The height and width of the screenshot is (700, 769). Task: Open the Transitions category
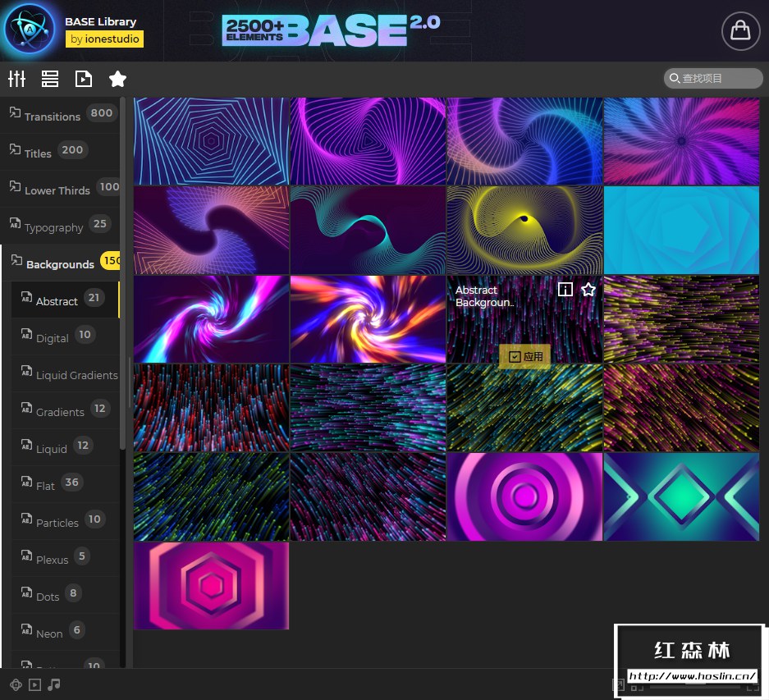[60, 115]
